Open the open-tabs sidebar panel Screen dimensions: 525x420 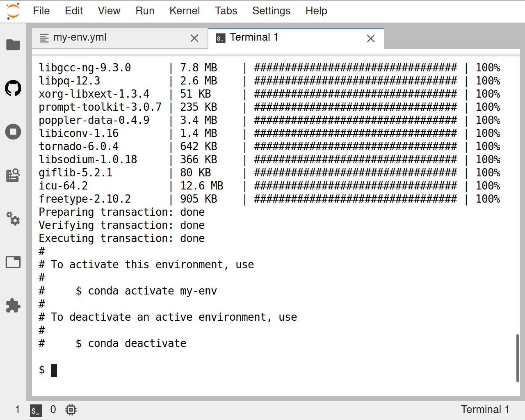(x=13, y=262)
